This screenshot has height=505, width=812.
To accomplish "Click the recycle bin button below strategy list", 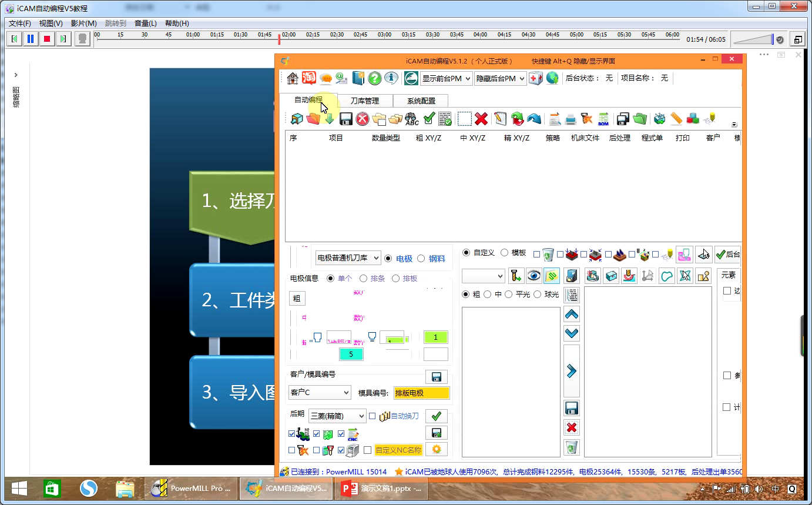I will pos(572,447).
